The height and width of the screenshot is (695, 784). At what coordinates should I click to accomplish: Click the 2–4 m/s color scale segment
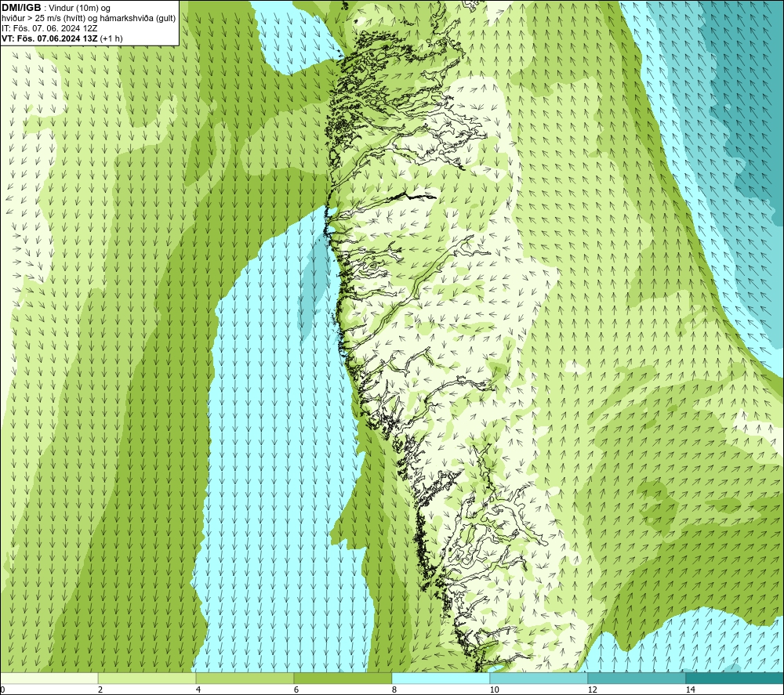[x=147, y=678]
